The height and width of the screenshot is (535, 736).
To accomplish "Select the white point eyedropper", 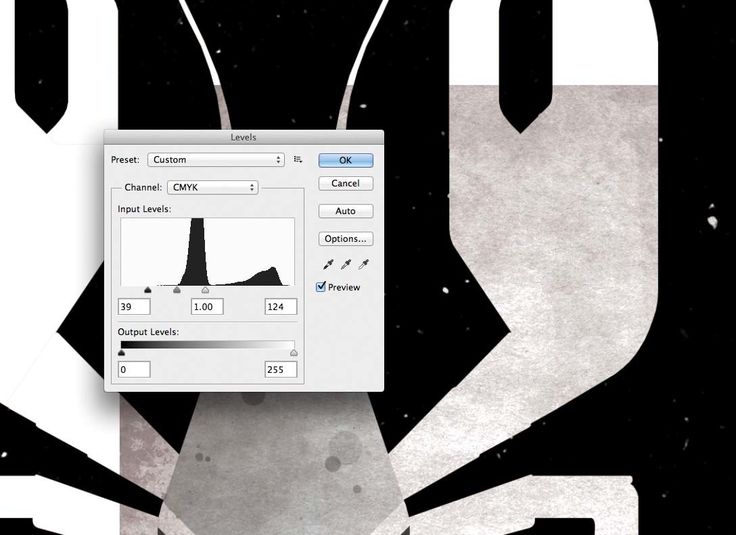I will point(363,265).
